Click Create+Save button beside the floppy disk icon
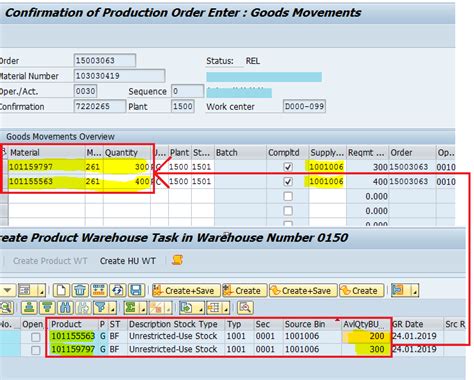This screenshot has height=380, width=474. click(186, 290)
